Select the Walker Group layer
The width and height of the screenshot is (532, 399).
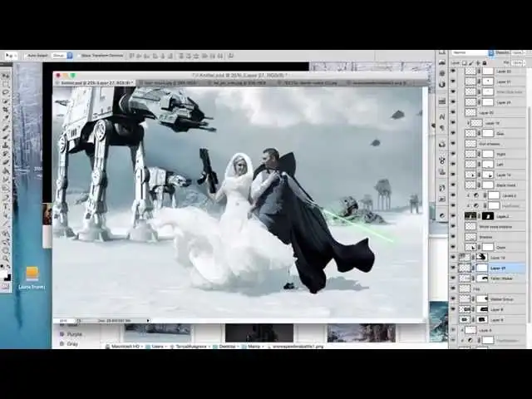click(x=502, y=298)
